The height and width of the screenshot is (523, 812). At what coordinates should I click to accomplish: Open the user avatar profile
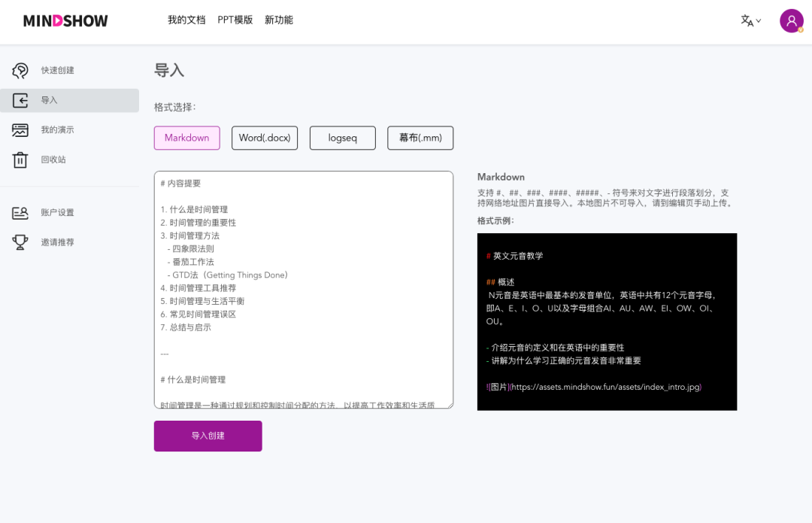[x=791, y=21]
